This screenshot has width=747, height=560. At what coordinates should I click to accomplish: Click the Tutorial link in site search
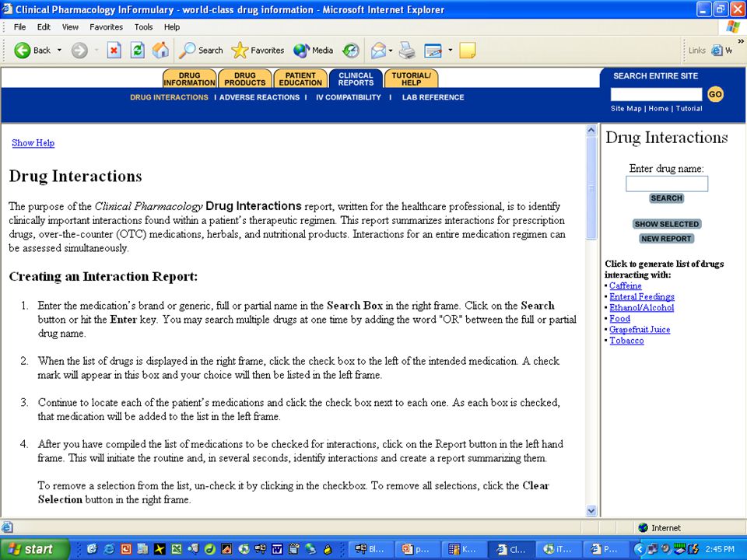pos(689,109)
